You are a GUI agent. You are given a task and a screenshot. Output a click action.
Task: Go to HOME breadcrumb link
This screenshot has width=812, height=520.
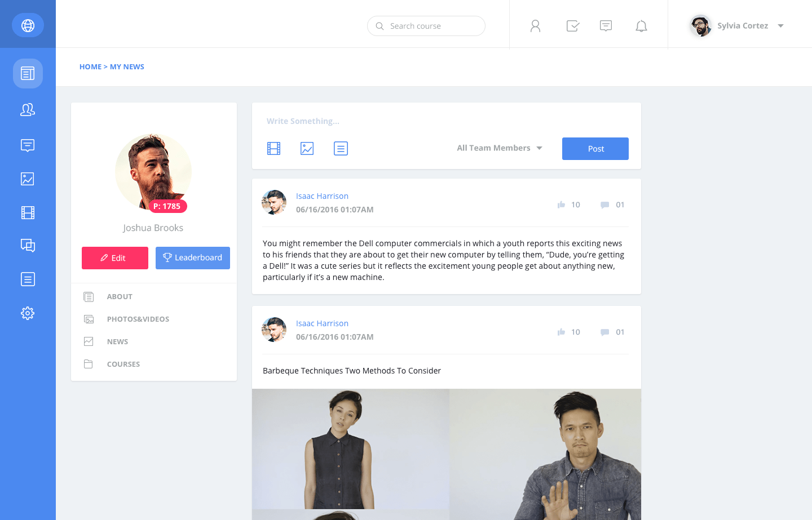click(x=90, y=66)
